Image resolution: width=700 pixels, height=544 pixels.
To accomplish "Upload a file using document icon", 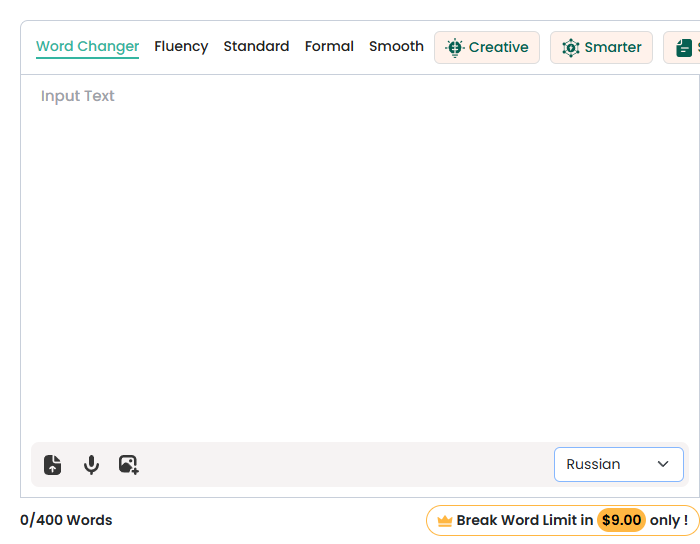I will pos(53,465).
